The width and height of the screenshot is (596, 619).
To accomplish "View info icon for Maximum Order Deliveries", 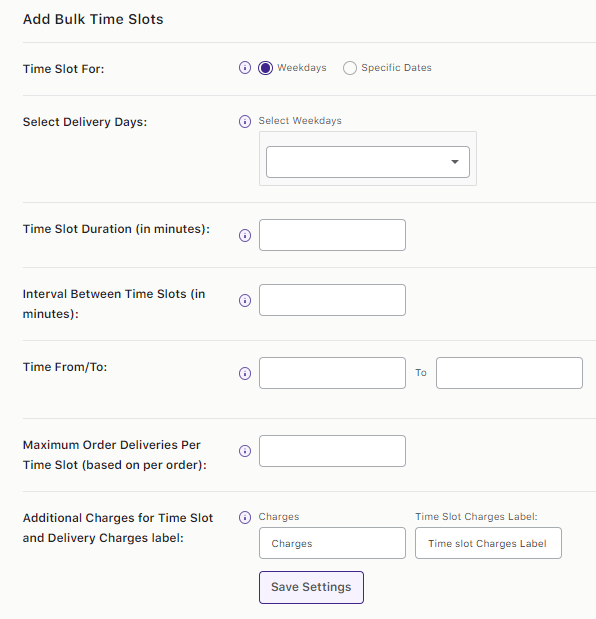I will pyautogui.click(x=245, y=451).
